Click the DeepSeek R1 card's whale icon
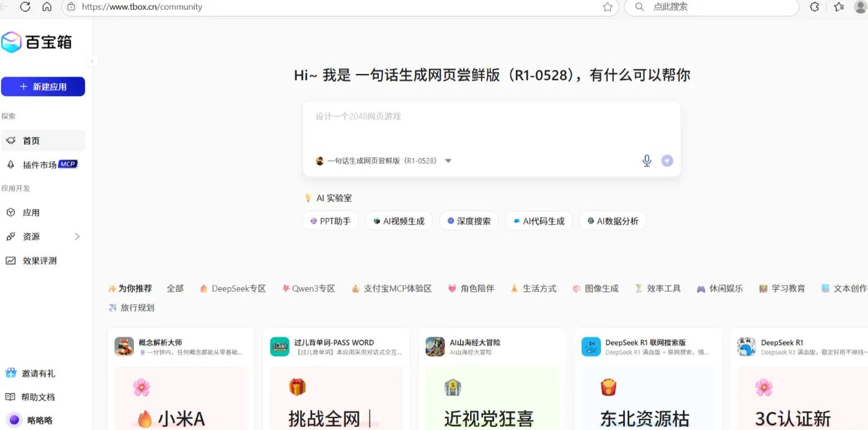868x430 pixels. point(746,347)
